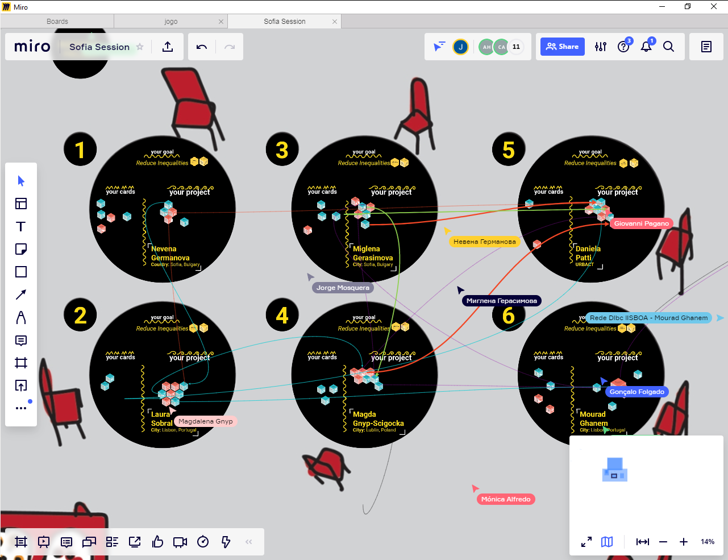The height and width of the screenshot is (560, 728).
Task: Open the collaborators list showing 11
Action: (x=516, y=47)
